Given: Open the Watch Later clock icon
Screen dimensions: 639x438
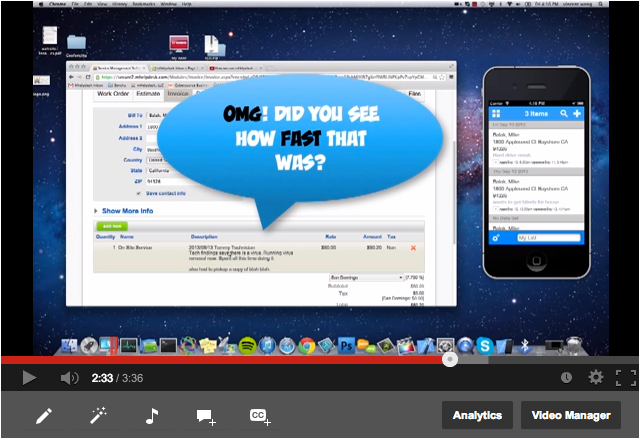Looking at the screenshot, I should pos(566,378).
